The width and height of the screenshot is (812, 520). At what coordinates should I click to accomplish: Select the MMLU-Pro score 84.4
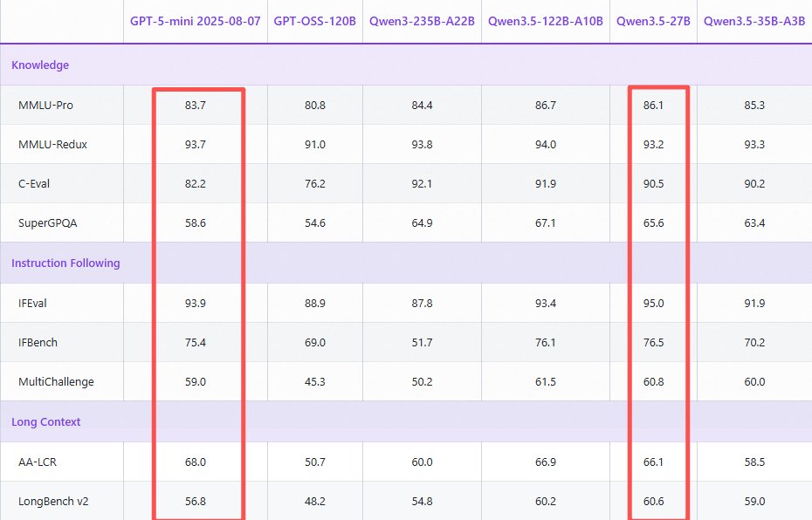coord(422,105)
